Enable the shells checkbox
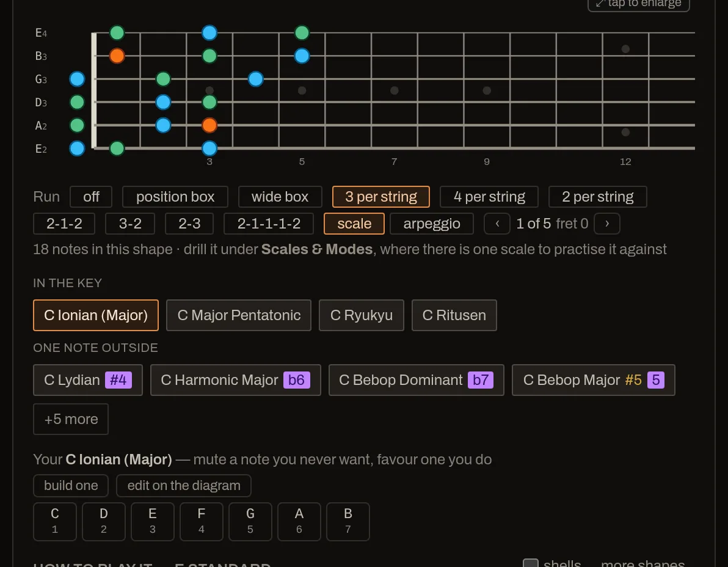The width and height of the screenshot is (728, 567). pyautogui.click(x=531, y=563)
